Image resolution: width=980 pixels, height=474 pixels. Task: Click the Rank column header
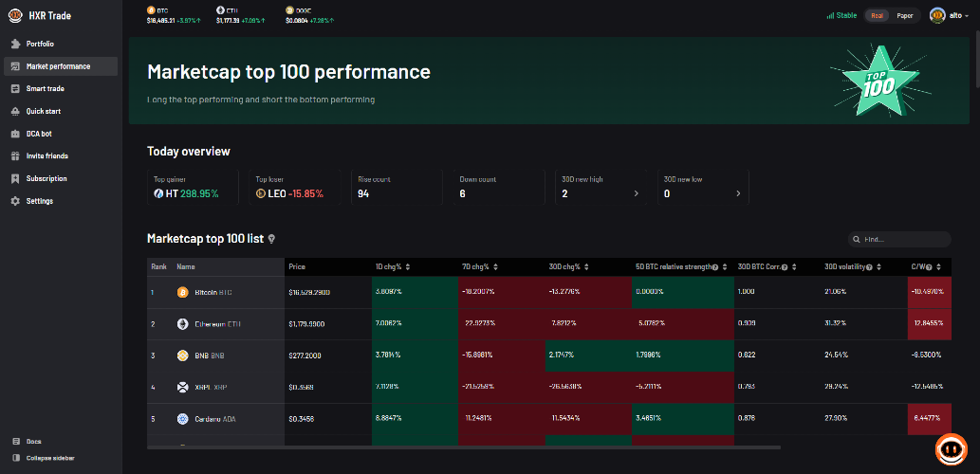(x=158, y=266)
